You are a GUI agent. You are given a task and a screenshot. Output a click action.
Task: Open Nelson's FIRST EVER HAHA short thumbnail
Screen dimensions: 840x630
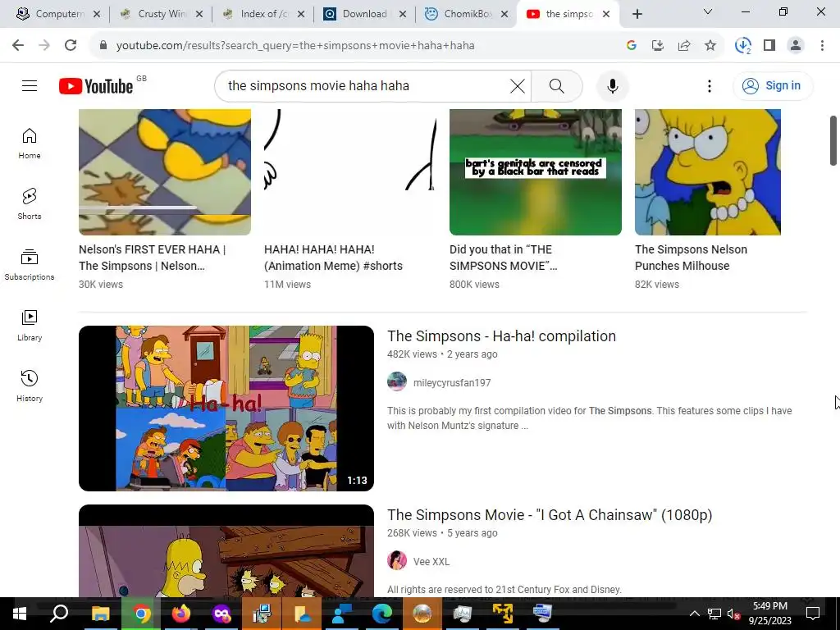pyautogui.click(x=164, y=172)
